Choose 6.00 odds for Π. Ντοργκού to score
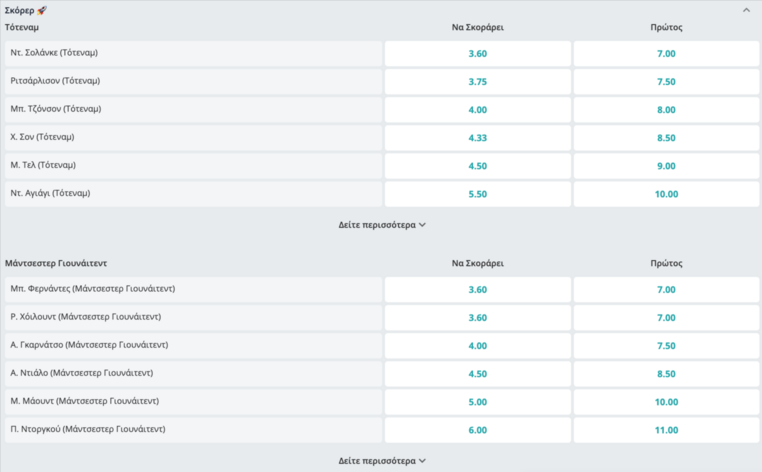 pyautogui.click(x=478, y=431)
